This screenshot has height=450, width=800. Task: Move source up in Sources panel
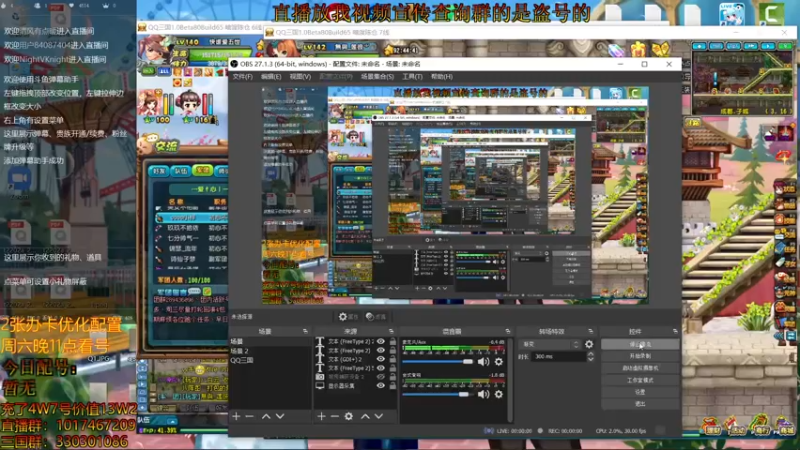tap(365, 416)
